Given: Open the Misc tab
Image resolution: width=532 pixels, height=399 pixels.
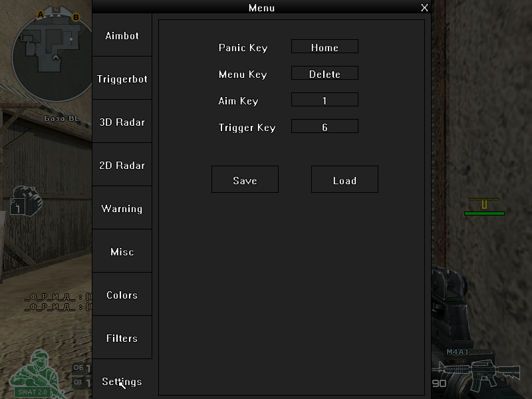Looking at the screenshot, I should pos(122,251).
